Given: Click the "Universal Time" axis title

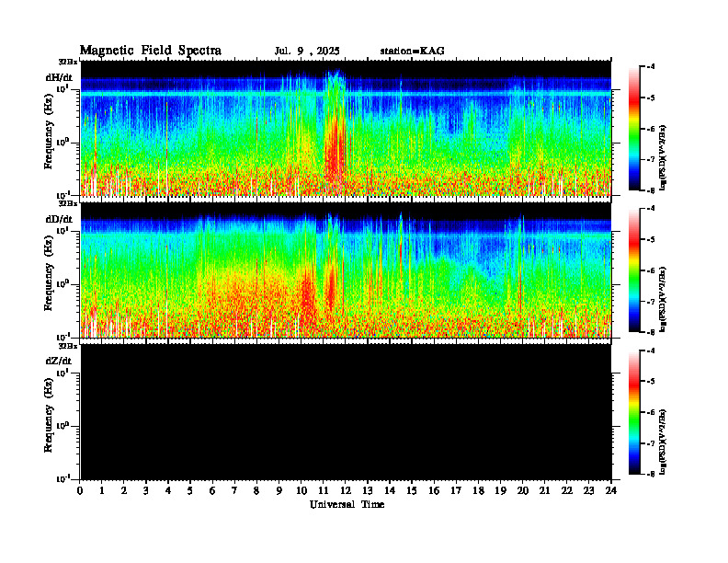Looking at the screenshot, I should pos(347,504).
